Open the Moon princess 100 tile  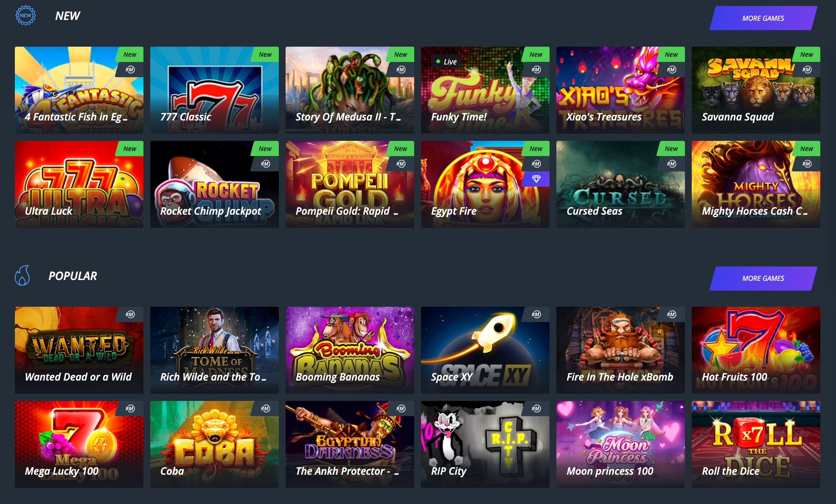point(620,444)
